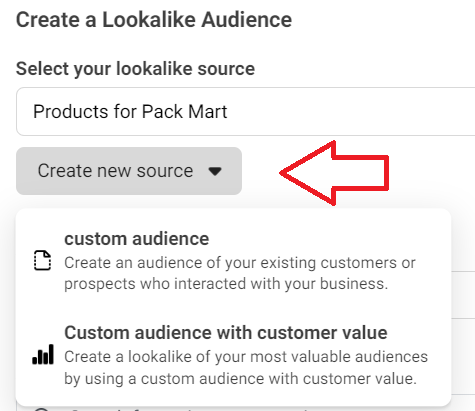Open the Create new source dropdown
Image resolution: width=475 pixels, height=411 pixels.
pos(129,171)
